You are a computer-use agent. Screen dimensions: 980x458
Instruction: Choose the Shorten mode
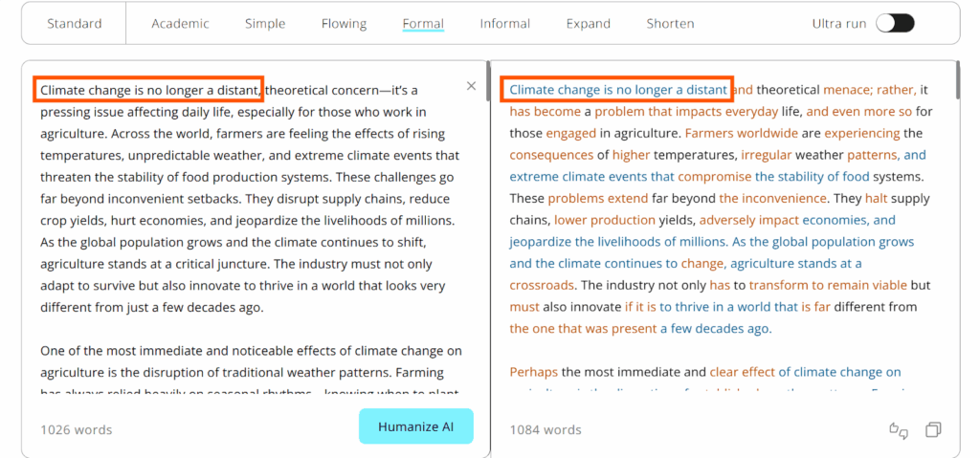coord(670,24)
